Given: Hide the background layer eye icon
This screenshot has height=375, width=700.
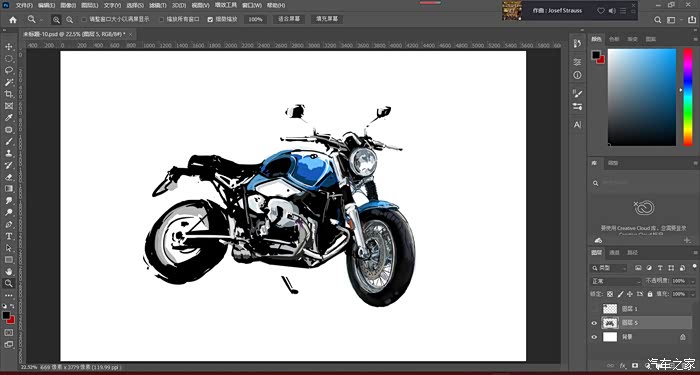Looking at the screenshot, I should point(594,337).
